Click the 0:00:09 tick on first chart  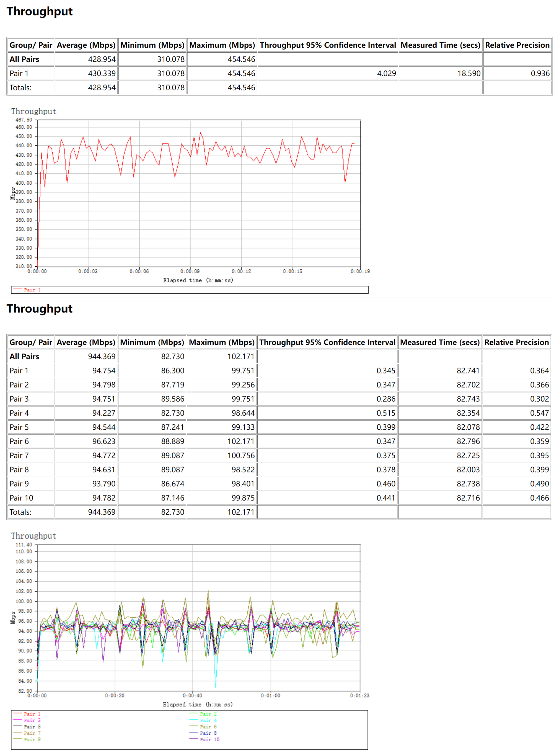(190, 271)
